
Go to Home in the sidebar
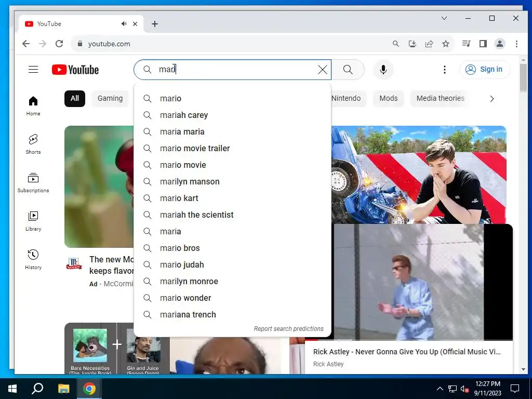[x=33, y=106]
